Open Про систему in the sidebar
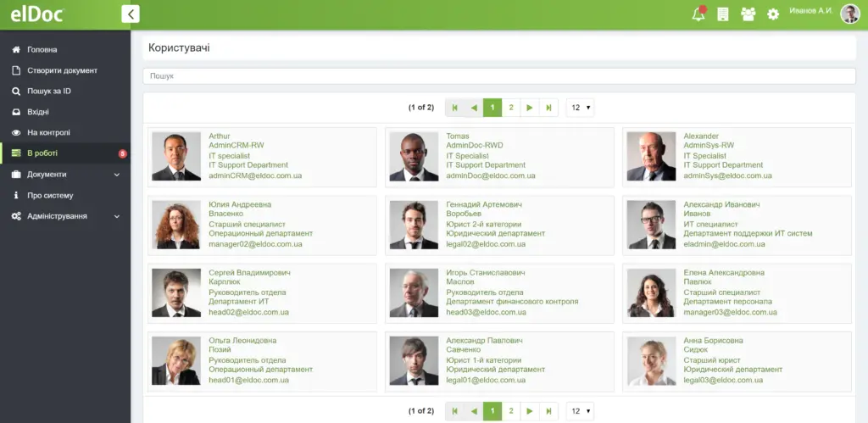868x423 pixels. coord(50,196)
